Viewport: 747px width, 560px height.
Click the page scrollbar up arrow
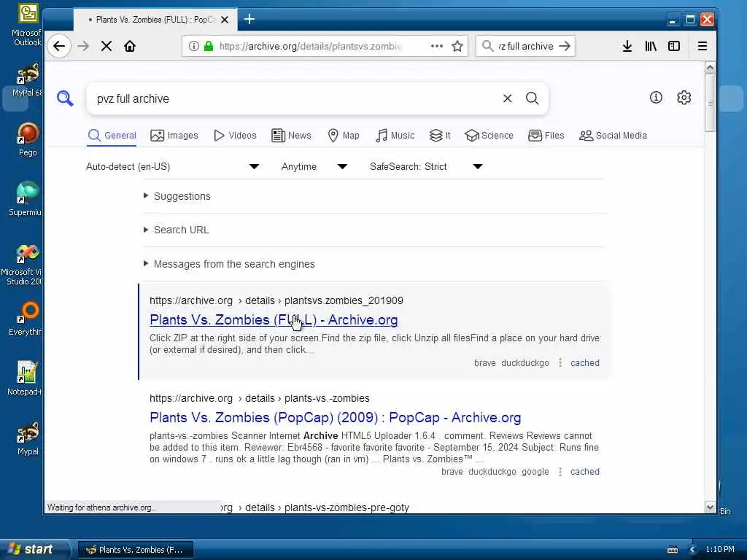pyautogui.click(x=710, y=68)
